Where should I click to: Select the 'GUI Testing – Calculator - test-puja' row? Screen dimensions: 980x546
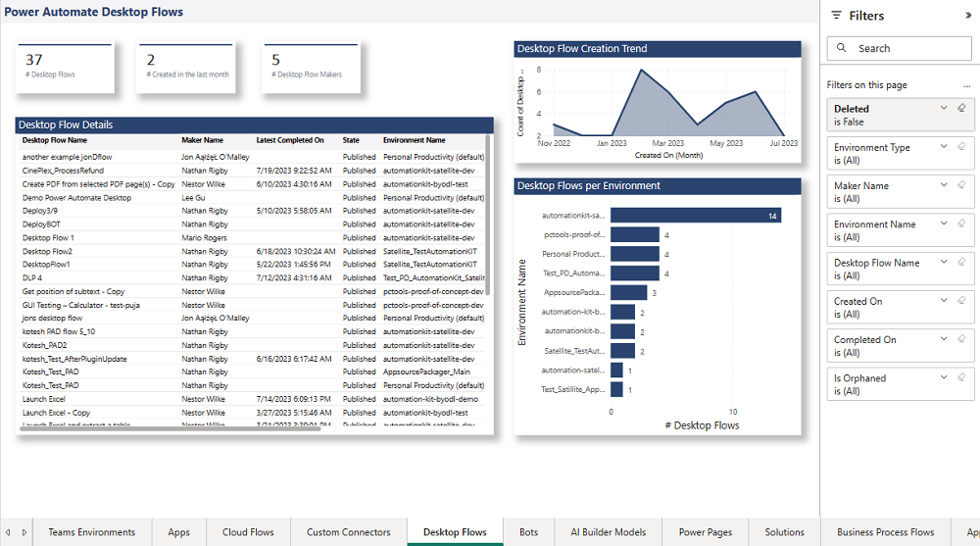point(253,305)
